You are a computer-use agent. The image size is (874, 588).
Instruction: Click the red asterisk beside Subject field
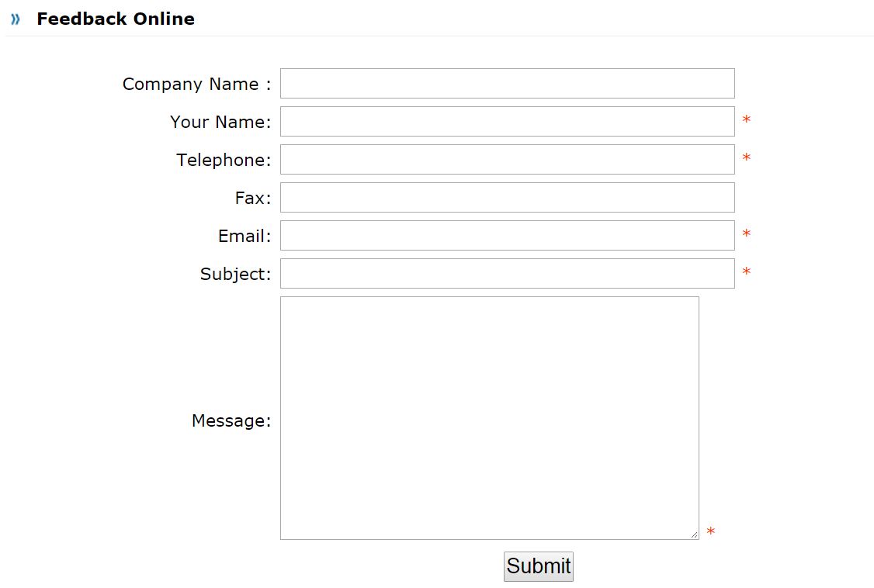[747, 272]
